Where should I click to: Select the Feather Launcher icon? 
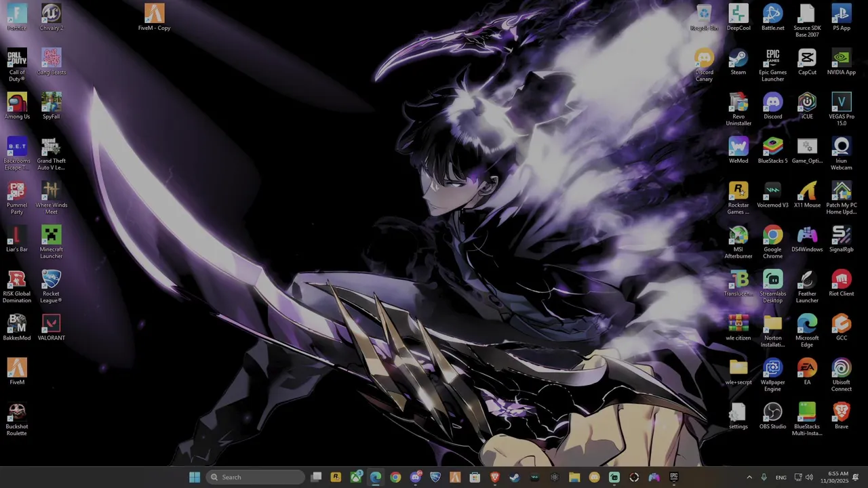[x=807, y=286]
